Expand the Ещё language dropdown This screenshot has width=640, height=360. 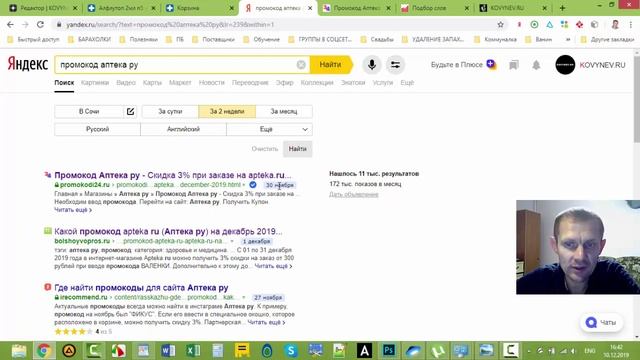click(x=269, y=129)
